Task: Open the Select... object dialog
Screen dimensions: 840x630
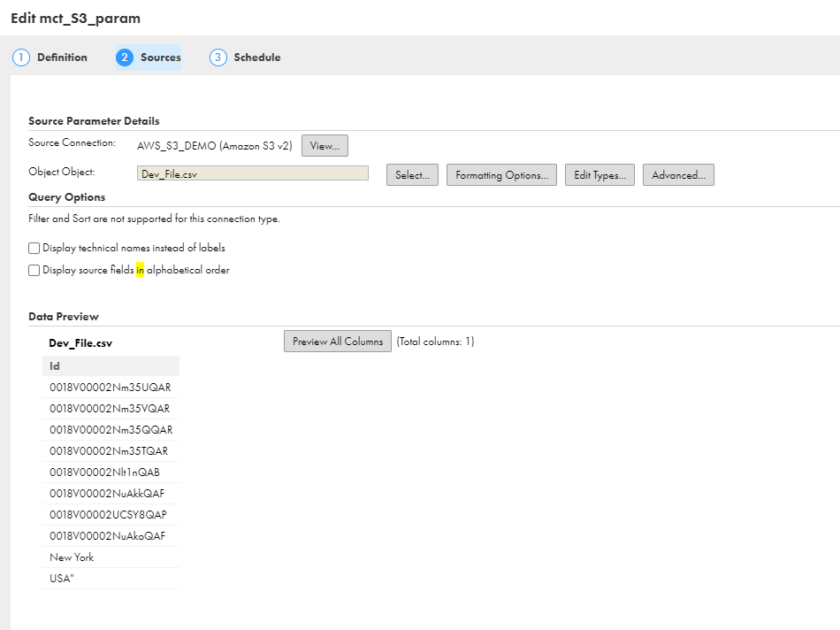Action: tap(413, 175)
